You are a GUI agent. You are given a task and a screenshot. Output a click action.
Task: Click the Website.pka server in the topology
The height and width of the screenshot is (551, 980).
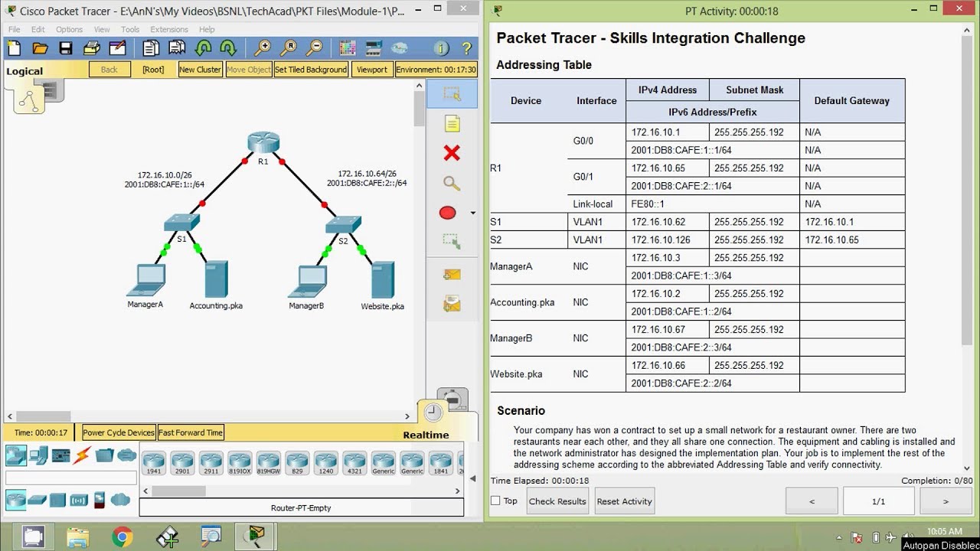(x=383, y=281)
